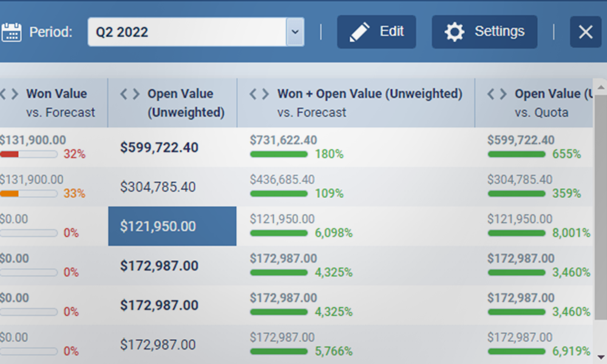Click left arrow on Won + Open Value column
This screenshot has height=364, width=607.
point(254,94)
